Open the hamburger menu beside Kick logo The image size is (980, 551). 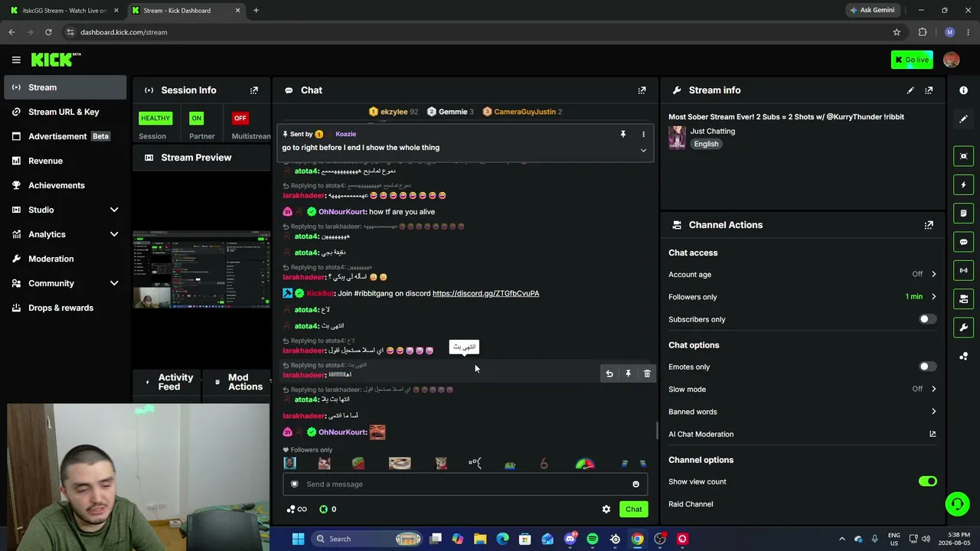coord(16,60)
